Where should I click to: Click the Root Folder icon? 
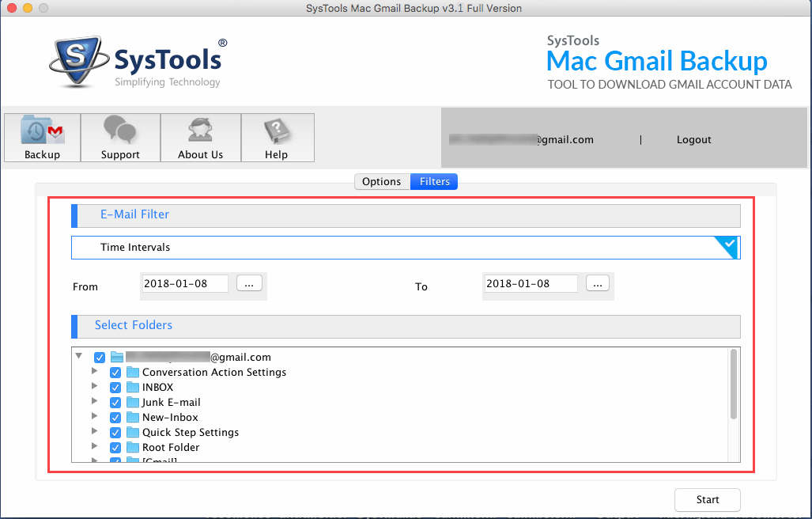133,447
